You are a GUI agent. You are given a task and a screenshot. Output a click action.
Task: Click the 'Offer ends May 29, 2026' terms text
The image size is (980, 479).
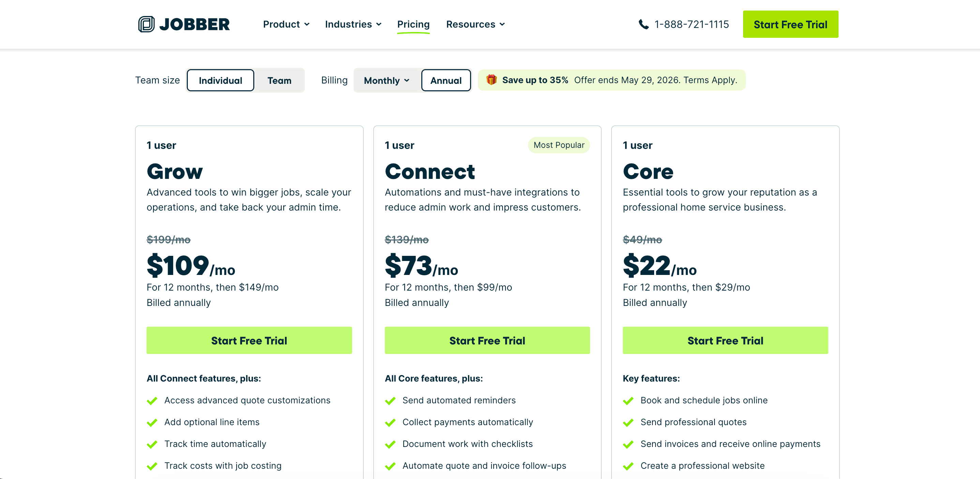pyautogui.click(x=656, y=80)
